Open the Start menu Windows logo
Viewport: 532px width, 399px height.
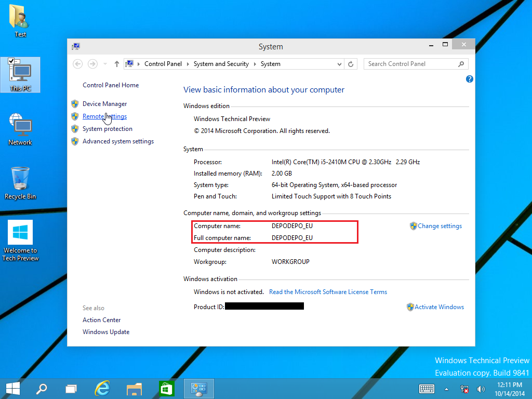pos(12,388)
